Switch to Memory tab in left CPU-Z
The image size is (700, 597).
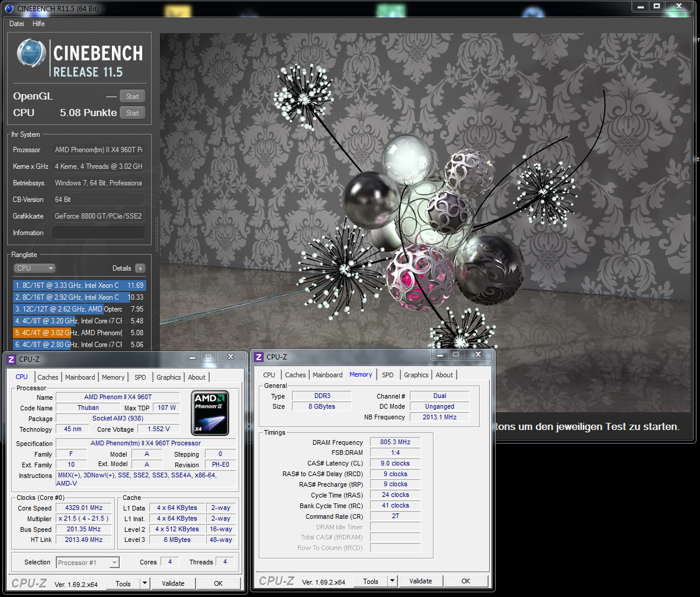click(113, 377)
